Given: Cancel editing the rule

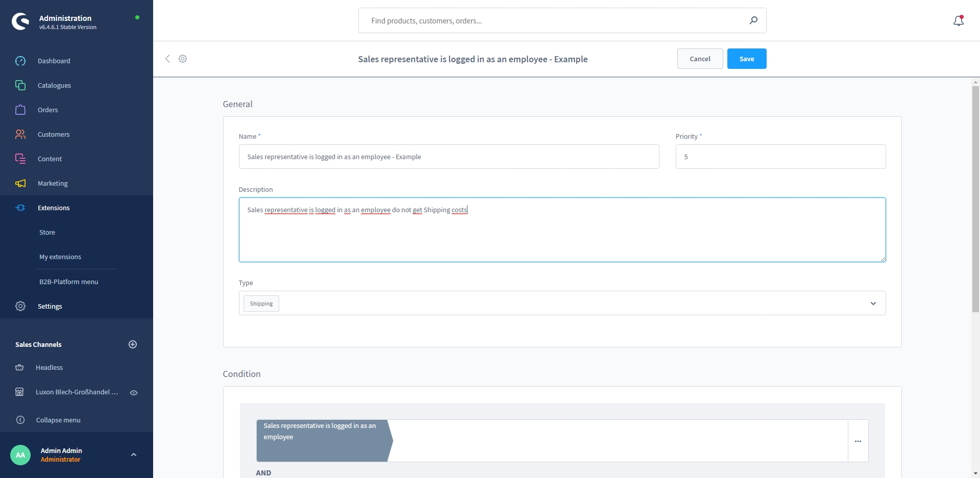Looking at the screenshot, I should (x=700, y=59).
